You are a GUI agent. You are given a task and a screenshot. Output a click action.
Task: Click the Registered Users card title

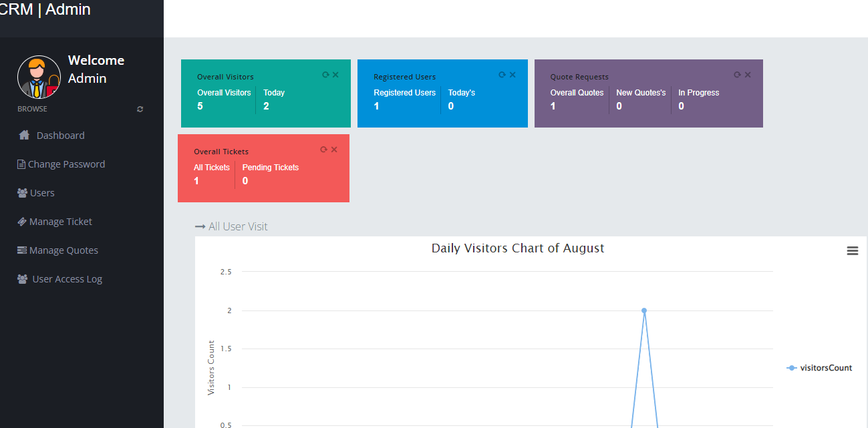(404, 77)
